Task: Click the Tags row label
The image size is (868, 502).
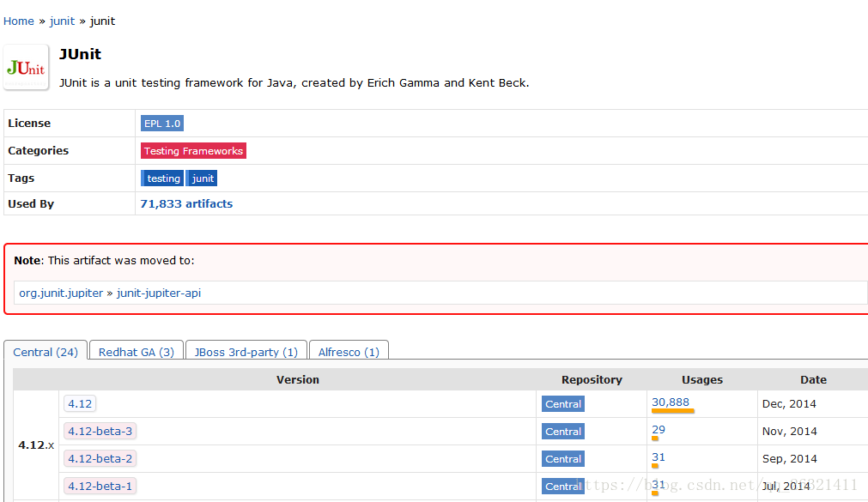Action: pos(21,178)
